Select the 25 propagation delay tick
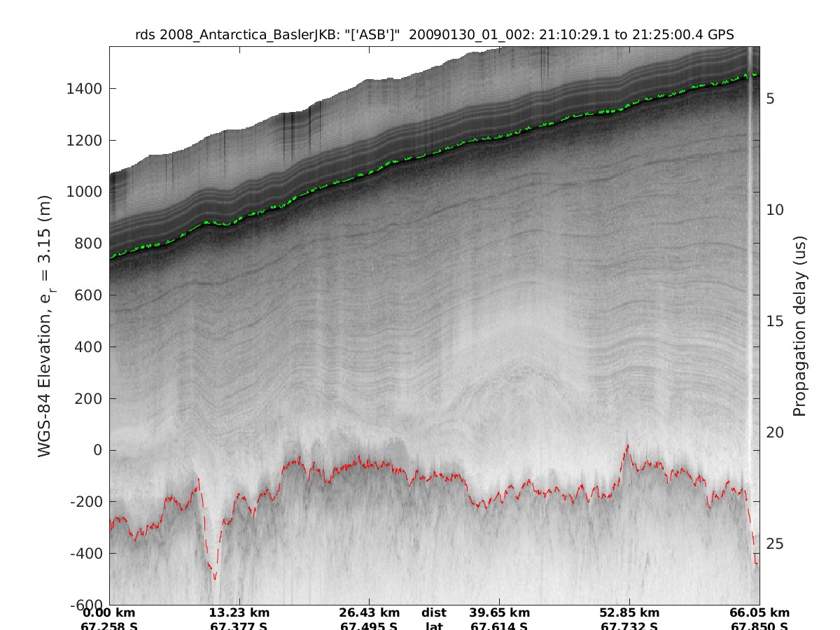 [x=773, y=544]
